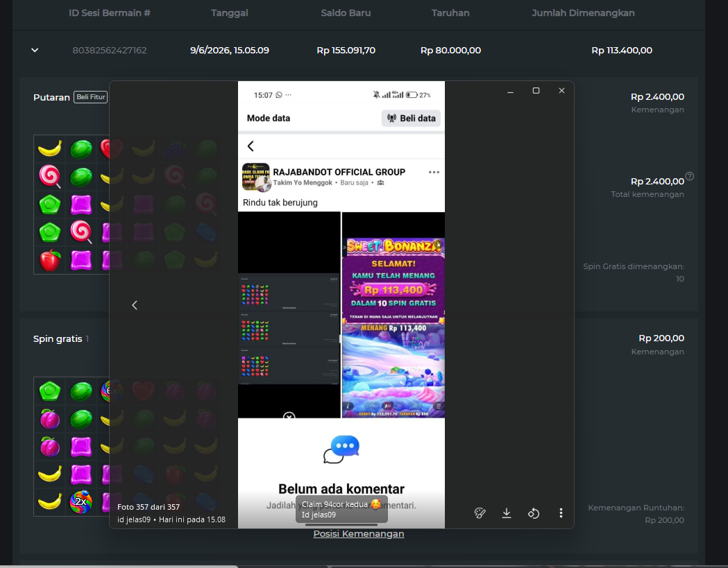Click balance value Rp 155.091,70
The image size is (728, 568).
coord(346,50)
